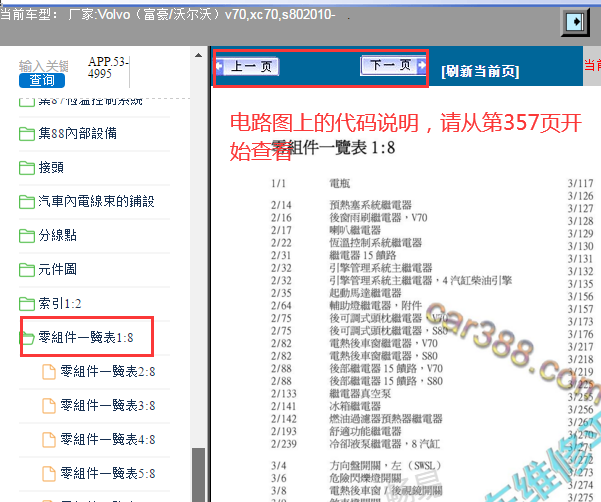601x502 pixels.
Task: Click the blue 查询 search button
Action: [42, 80]
